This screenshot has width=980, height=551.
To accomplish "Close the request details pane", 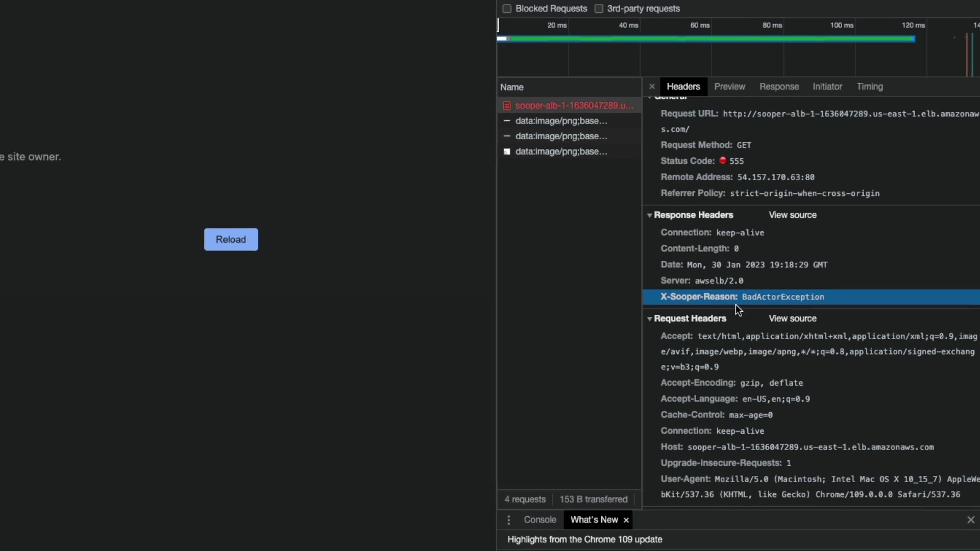I will (652, 87).
